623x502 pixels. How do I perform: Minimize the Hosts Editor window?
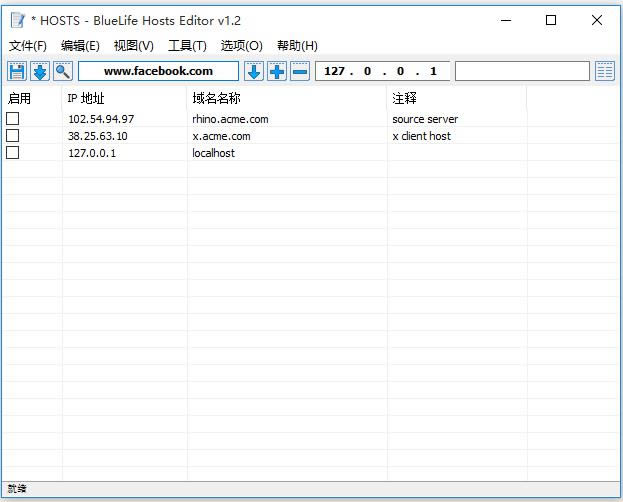[506, 20]
